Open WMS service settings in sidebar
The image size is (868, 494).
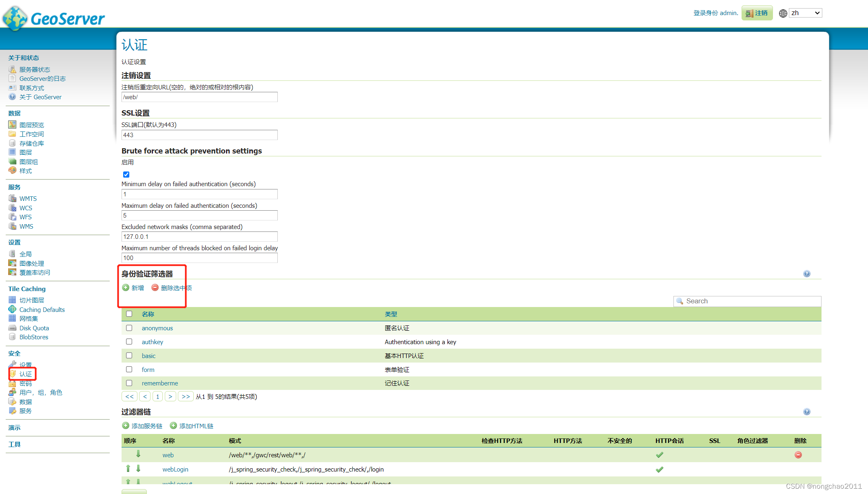point(26,226)
